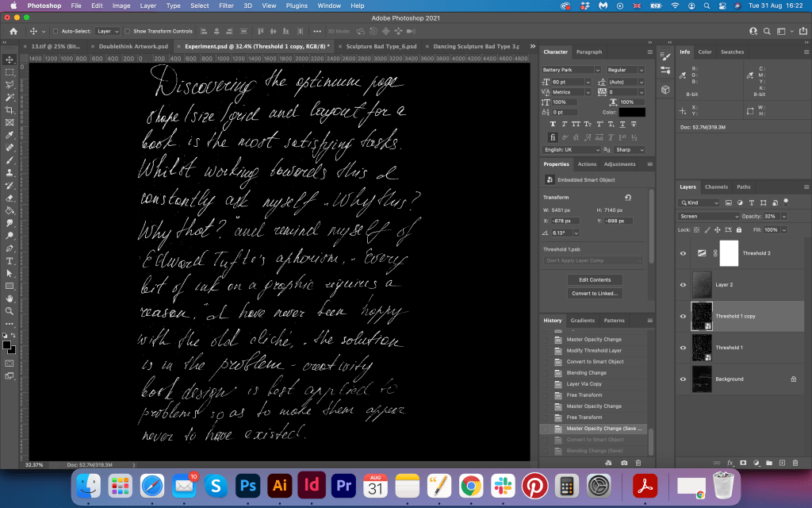Toggle visibility of the Background layer
Image resolution: width=812 pixels, height=508 pixels.
click(684, 379)
